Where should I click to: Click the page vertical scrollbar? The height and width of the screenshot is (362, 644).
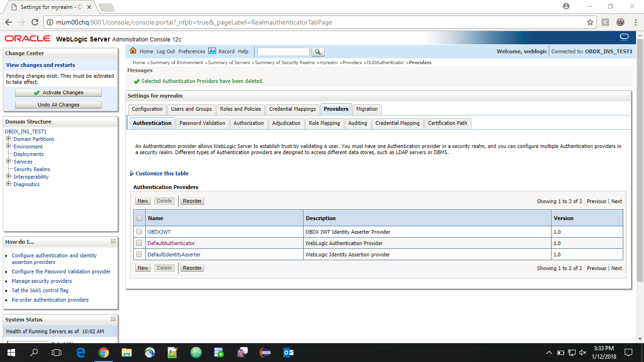(640, 186)
